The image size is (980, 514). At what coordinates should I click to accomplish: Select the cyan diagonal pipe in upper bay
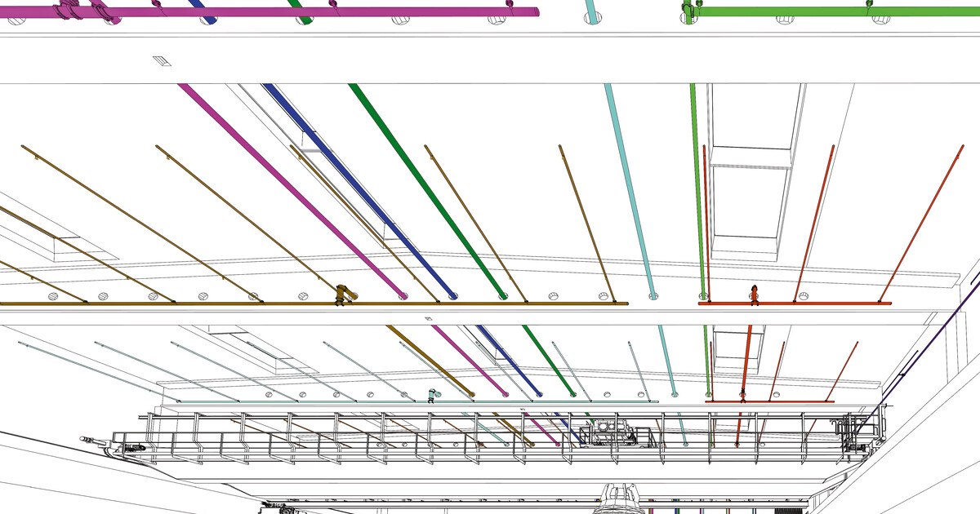point(629,188)
